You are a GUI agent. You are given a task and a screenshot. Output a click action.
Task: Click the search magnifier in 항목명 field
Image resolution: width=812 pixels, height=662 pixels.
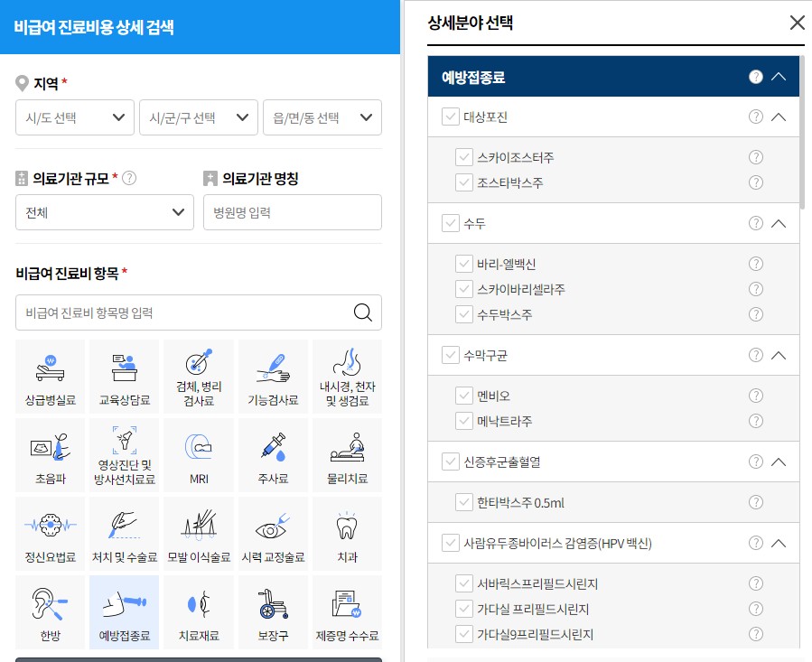pos(362,312)
